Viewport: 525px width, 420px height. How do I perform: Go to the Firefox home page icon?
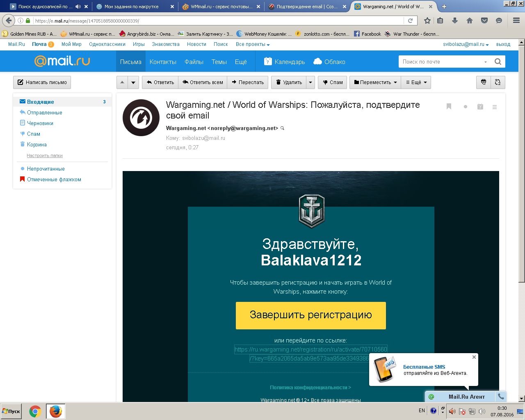click(470, 21)
